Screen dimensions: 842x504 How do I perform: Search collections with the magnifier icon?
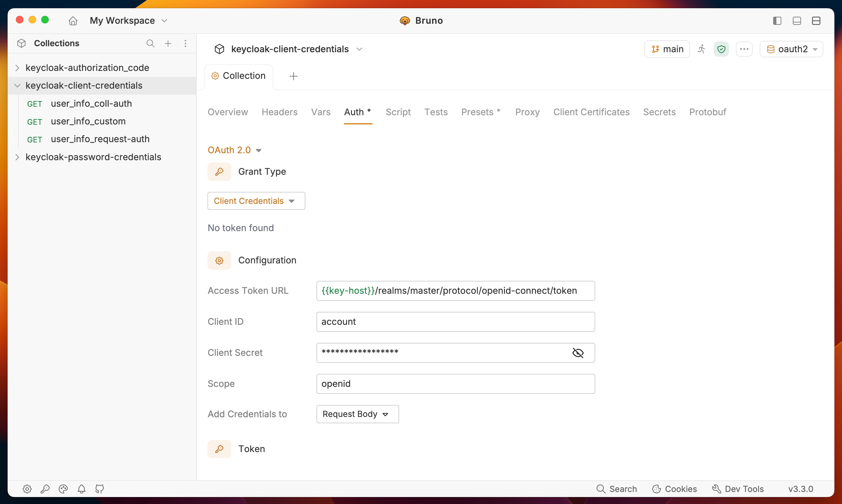coord(150,43)
